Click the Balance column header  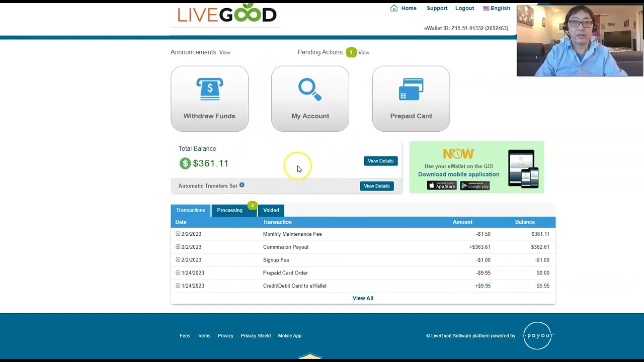(525, 222)
